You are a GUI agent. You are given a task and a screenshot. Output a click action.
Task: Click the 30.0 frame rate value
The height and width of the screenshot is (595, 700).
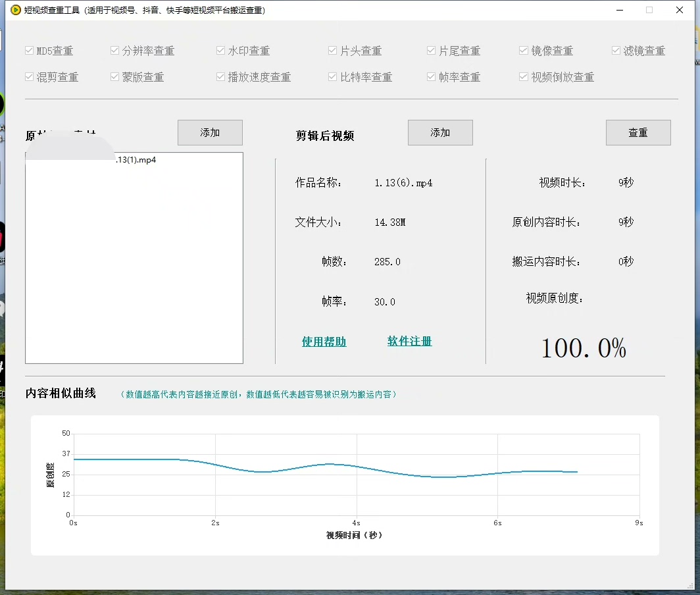coord(385,302)
